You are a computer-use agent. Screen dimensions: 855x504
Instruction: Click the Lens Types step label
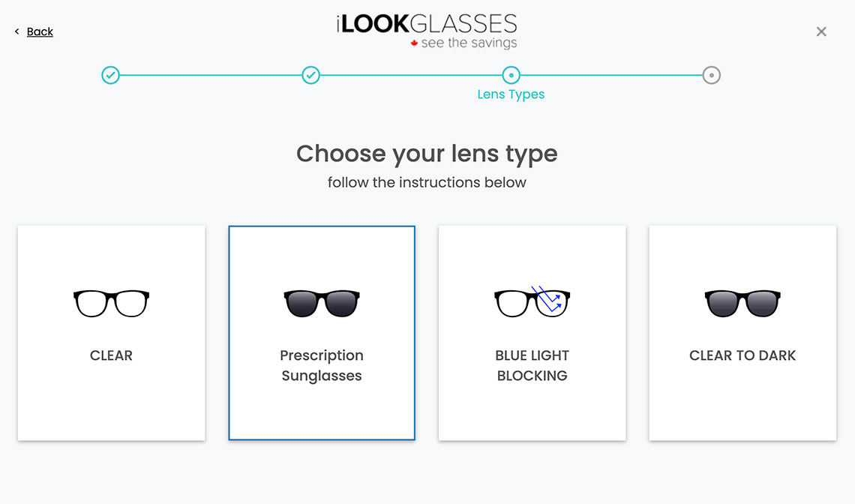point(511,94)
